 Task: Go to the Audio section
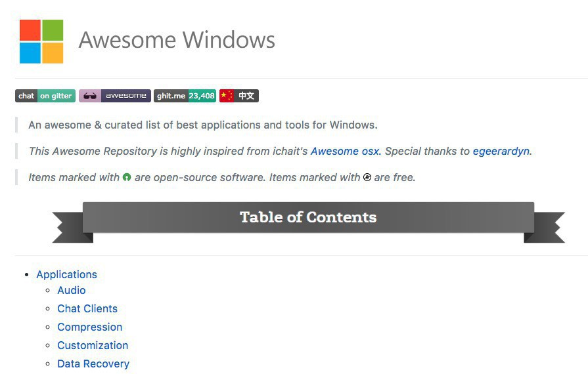point(71,290)
